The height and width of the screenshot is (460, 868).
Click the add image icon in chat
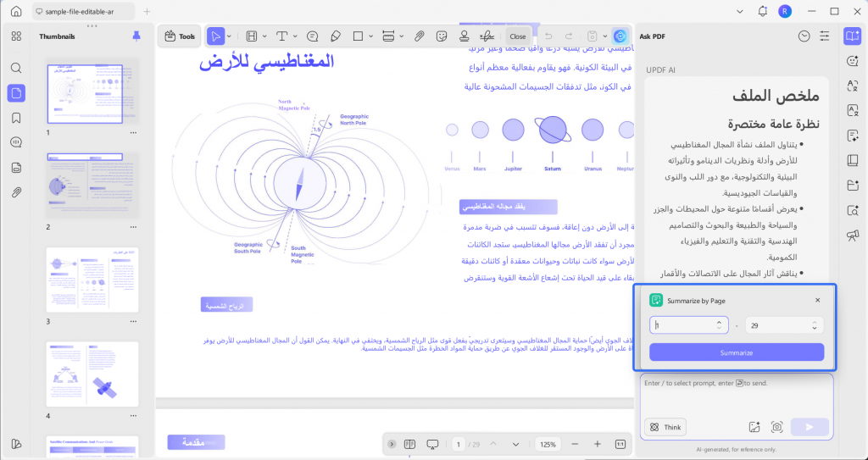click(x=754, y=427)
